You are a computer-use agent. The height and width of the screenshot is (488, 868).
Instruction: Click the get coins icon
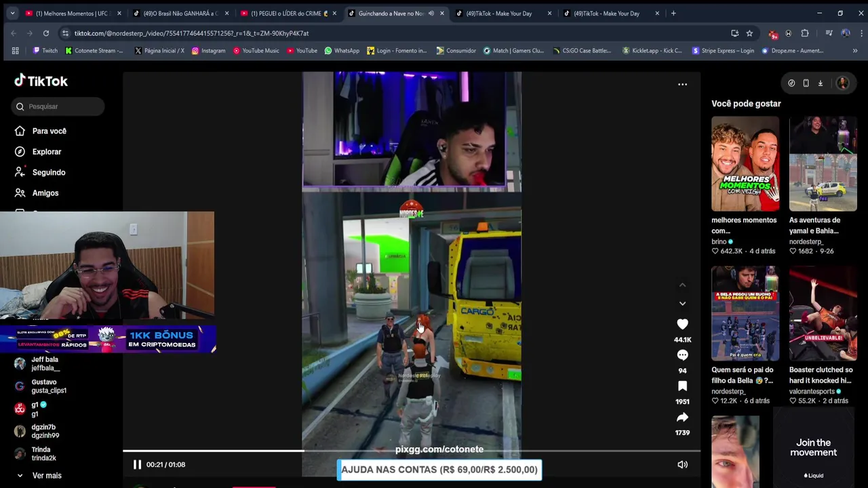point(791,83)
